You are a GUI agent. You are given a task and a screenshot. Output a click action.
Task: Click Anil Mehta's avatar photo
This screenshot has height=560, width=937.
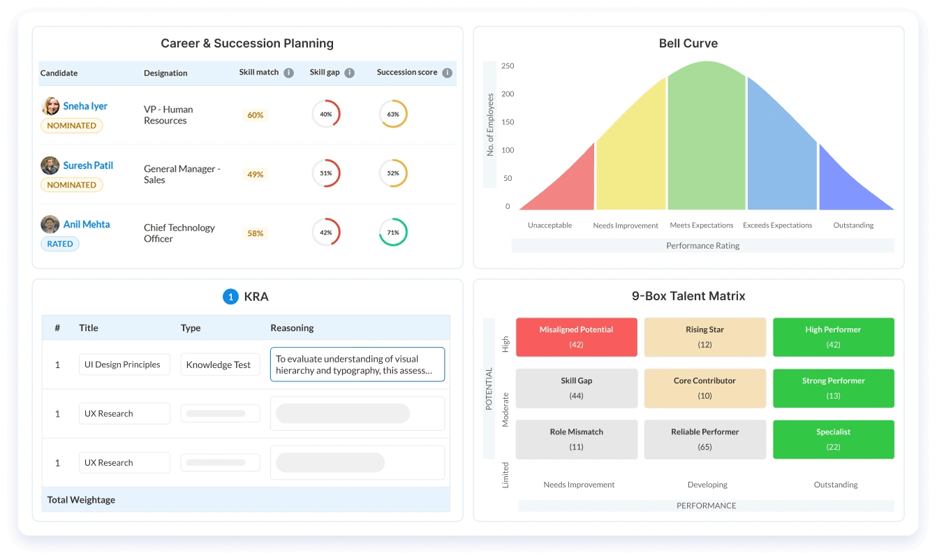coord(50,224)
